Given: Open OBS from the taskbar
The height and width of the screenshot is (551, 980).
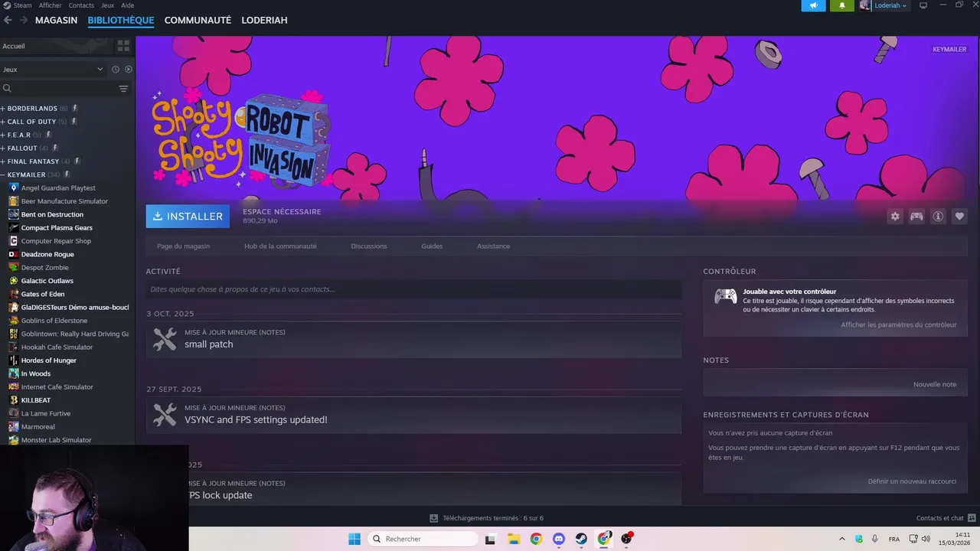Looking at the screenshot, I should (627, 539).
